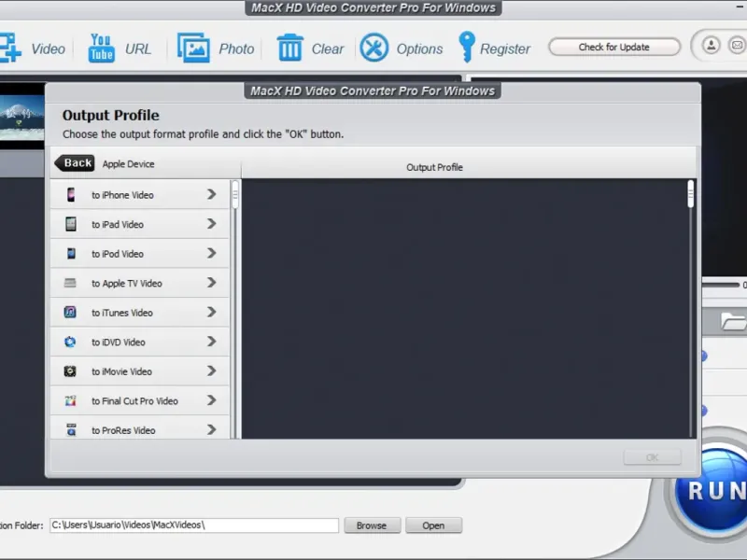The width and height of the screenshot is (747, 560).
Task: Click the OK button in the dialog
Action: point(652,457)
